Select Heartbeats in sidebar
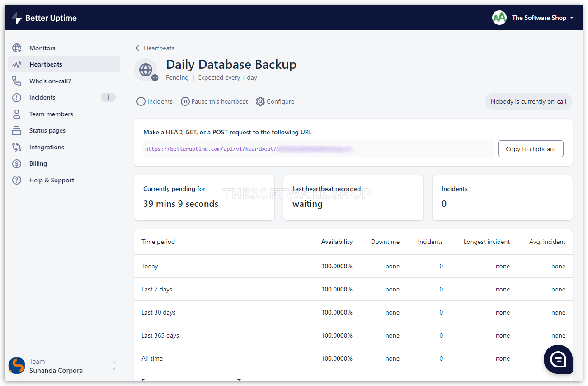 (x=64, y=64)
